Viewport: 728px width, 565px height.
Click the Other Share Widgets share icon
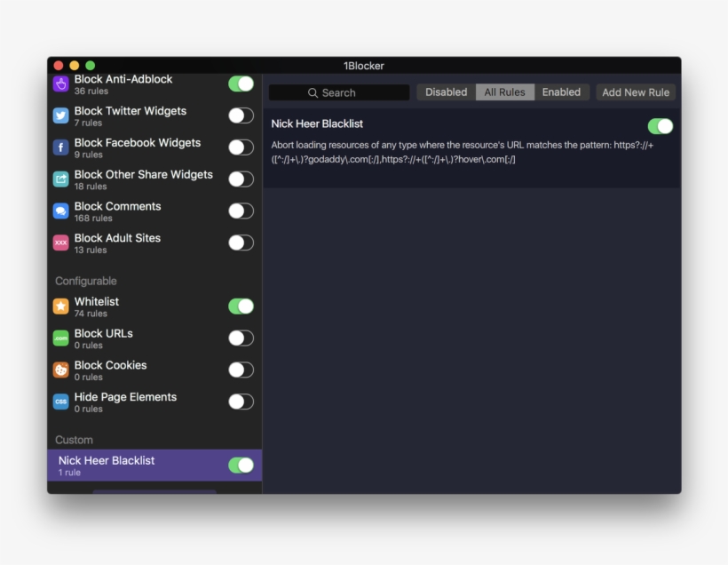(61, 179)
